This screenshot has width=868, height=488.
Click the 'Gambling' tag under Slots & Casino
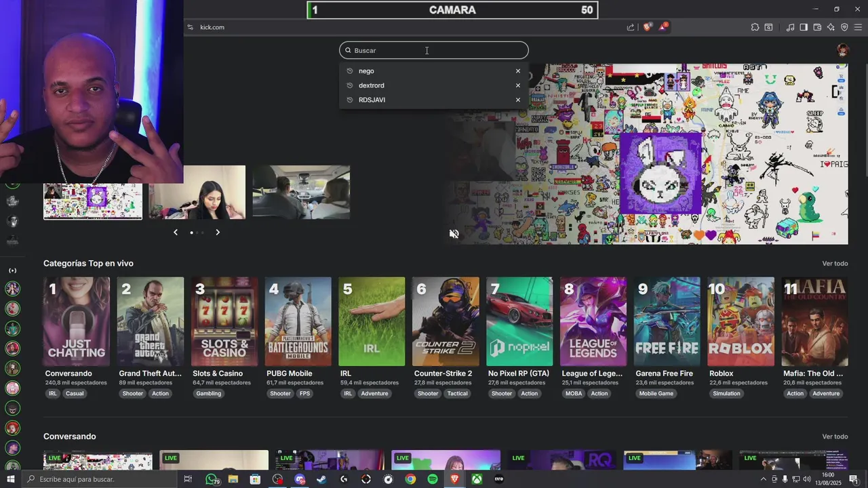click(209, 394)
